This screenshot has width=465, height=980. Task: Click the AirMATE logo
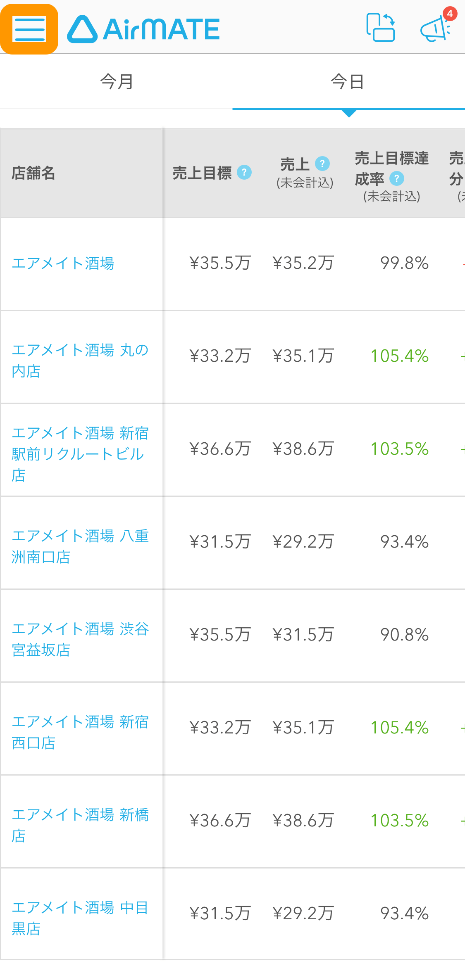click(x=143, y=29)
